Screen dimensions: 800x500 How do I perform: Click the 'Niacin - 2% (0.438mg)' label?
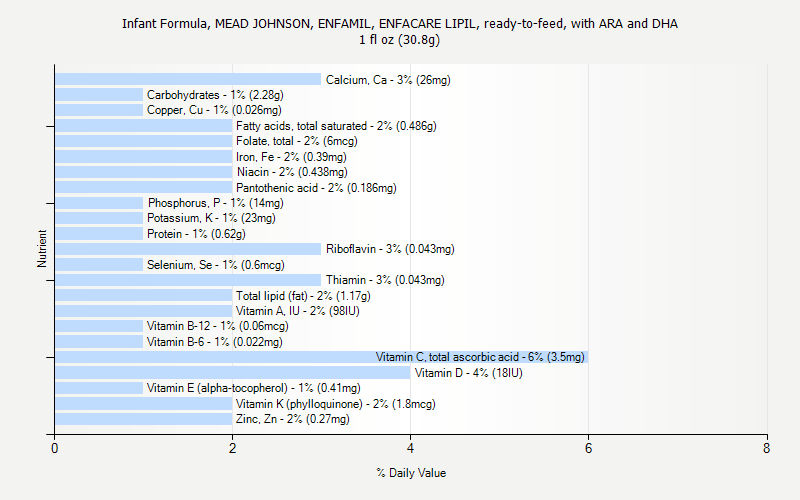(292, 172)
